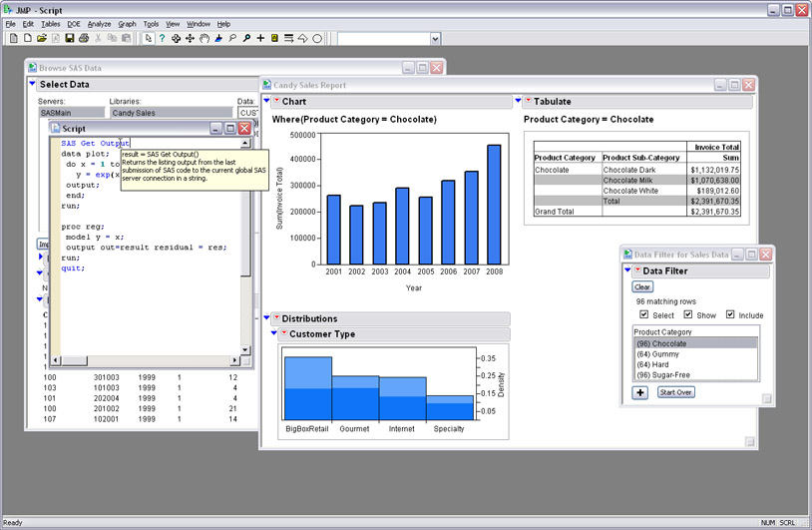Click the blank new page toolbar icon
Screen dimensions: 812x530
[28, 38]
